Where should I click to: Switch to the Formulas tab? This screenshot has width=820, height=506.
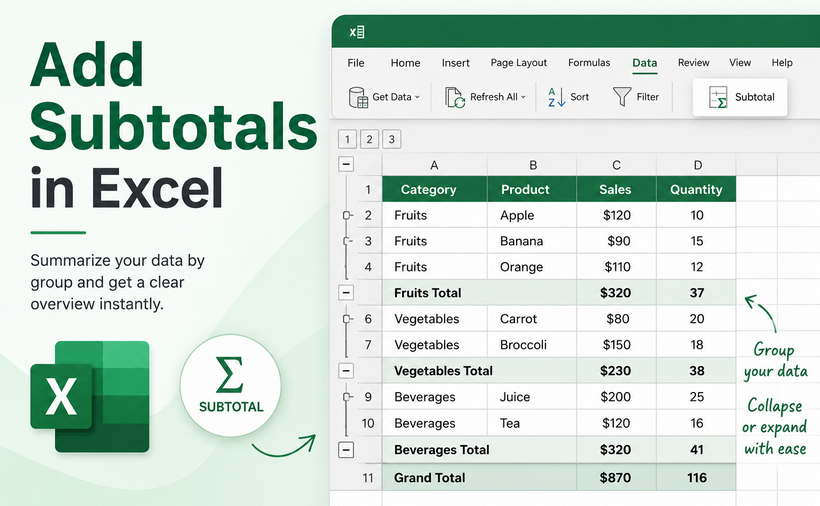pos(589,63)
